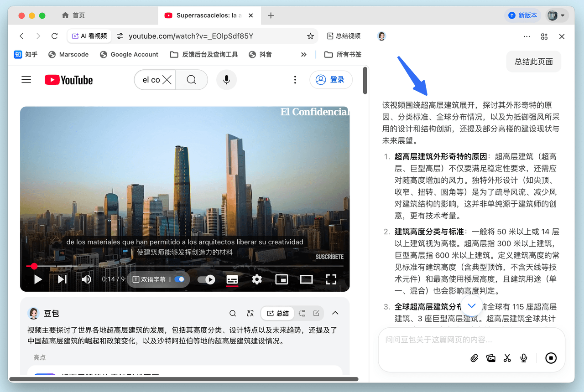584x392 pixels.
Task: Open the profile dropdown in title bar
Action: pos(557,15)
